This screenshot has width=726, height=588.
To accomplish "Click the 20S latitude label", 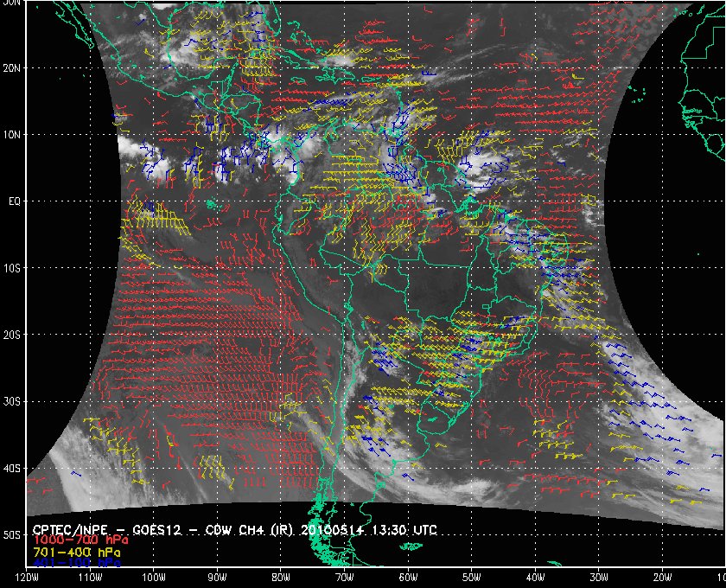I will (12, 335).
